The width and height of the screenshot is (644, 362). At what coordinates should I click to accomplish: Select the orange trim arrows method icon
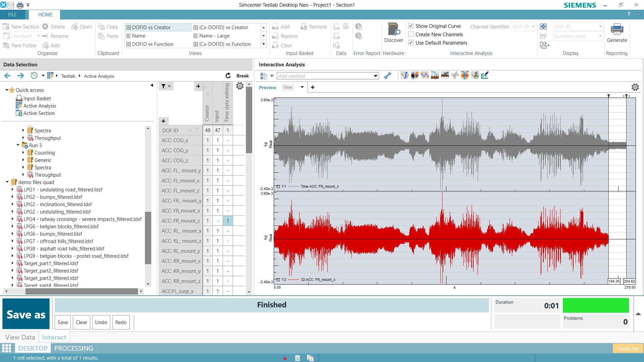[465, 75]
